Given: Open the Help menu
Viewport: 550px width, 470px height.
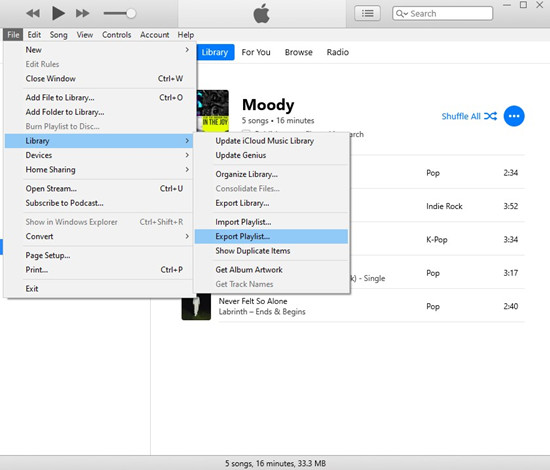Looking at the screenshot, I should [186, 35].
